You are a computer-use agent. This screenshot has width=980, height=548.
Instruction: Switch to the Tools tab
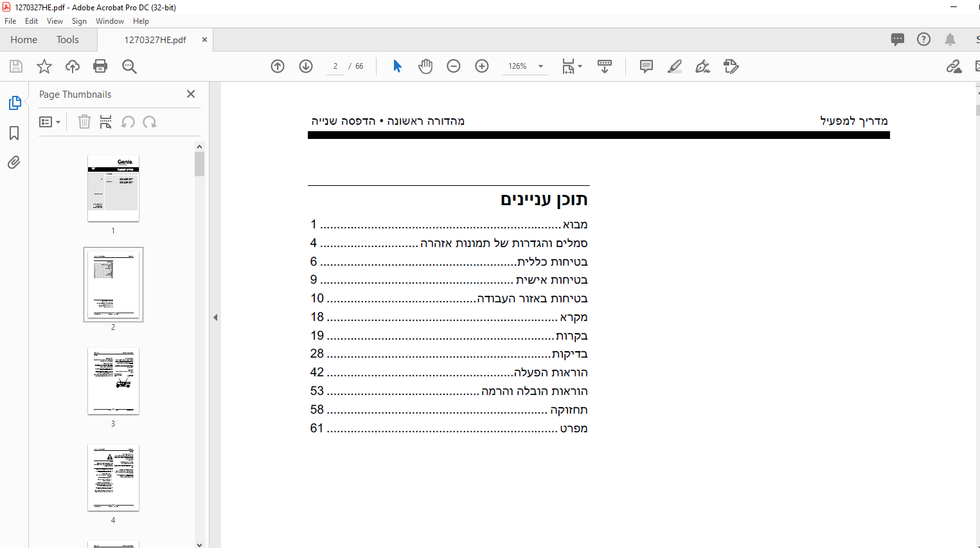click(67, 39)
